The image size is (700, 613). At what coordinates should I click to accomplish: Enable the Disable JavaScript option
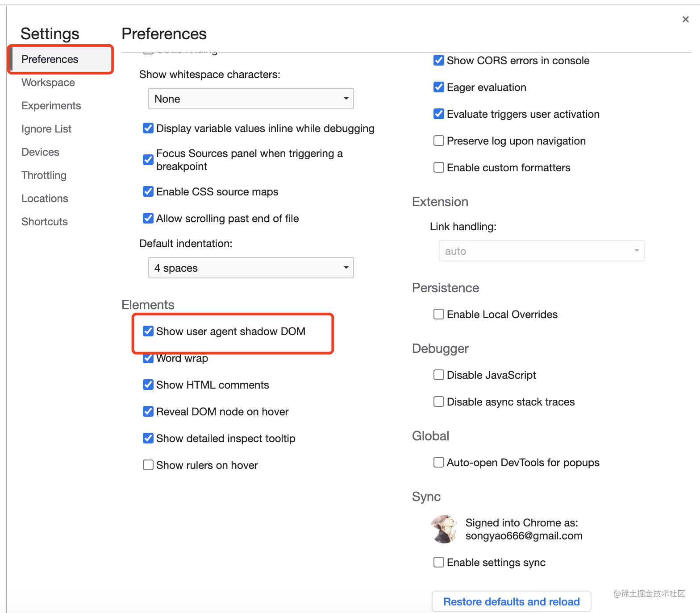(439, 375)
